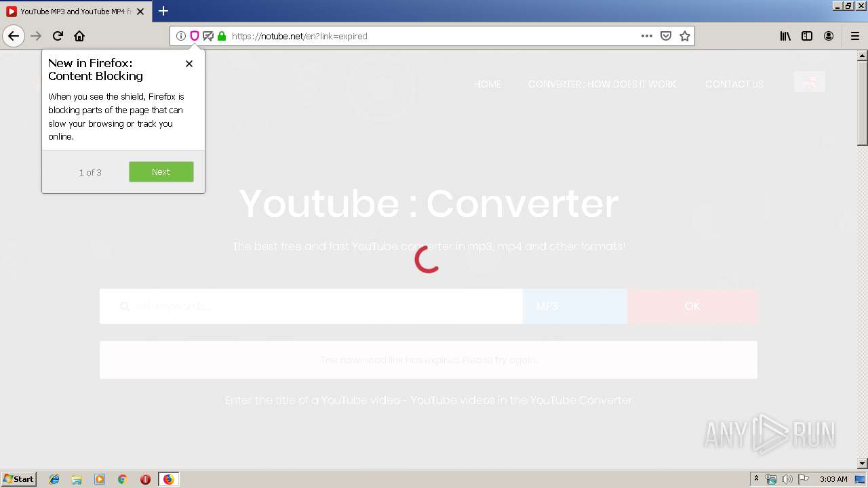Show sidebars button
868x488 pixels.
click(807, 36)
